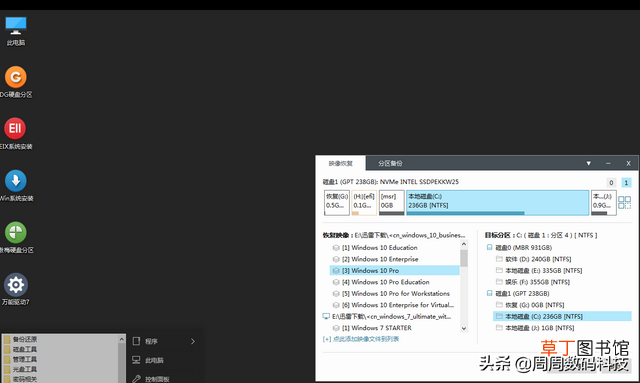640x383 pixels.
Task: Select the (J:) 0.9G partition block
Action: click(x=604, y=203)
